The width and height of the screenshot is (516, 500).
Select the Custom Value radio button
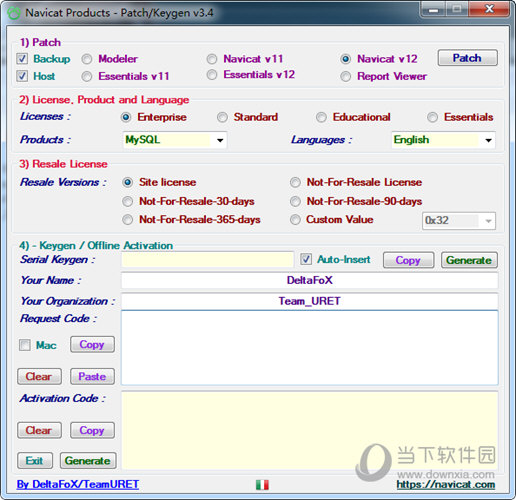pos(295,220)
